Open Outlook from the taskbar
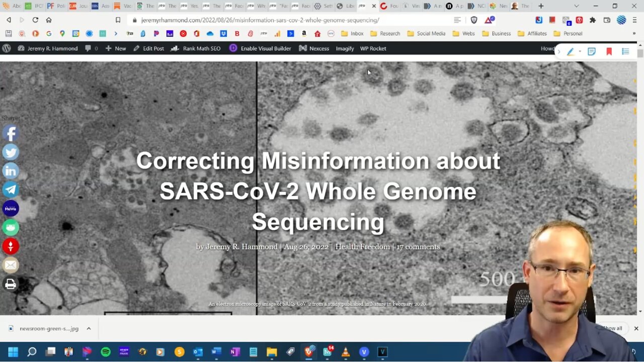644x362 pixels. point(198,352)
